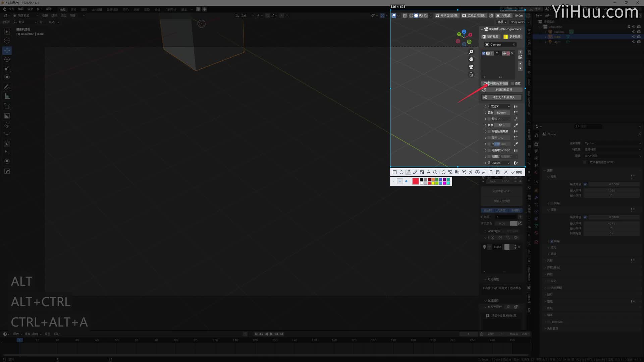Pick the pencil drawing tool
Image resolution: width=644 pixels, height=362 pixels.
[x=415, y=172]
